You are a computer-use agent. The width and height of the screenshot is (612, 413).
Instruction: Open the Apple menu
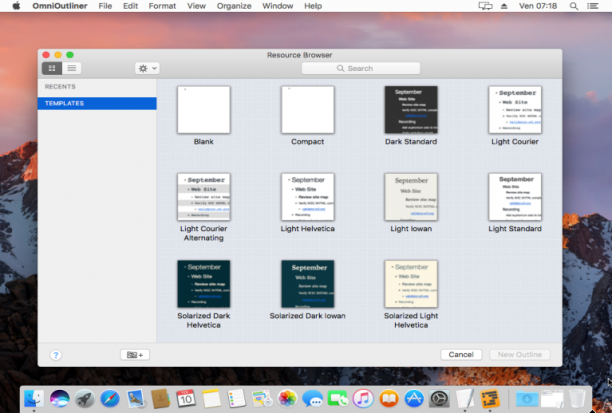click(16, 6)
